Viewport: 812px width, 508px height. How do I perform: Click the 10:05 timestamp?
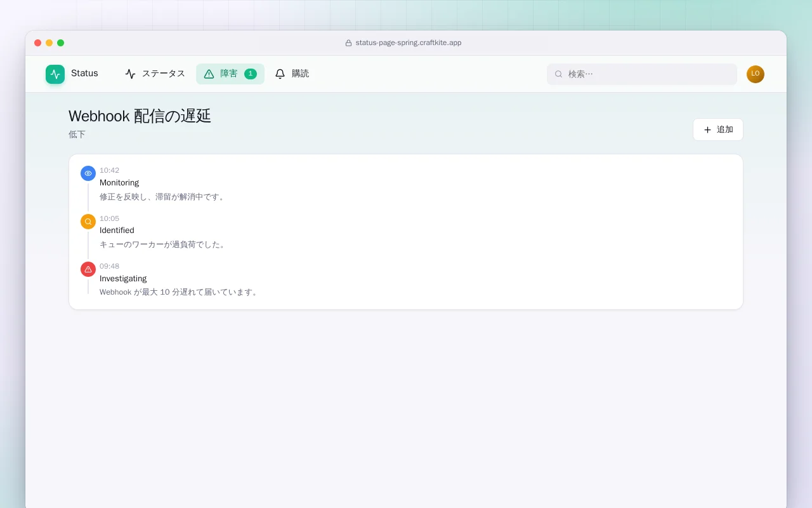(109, 218)
